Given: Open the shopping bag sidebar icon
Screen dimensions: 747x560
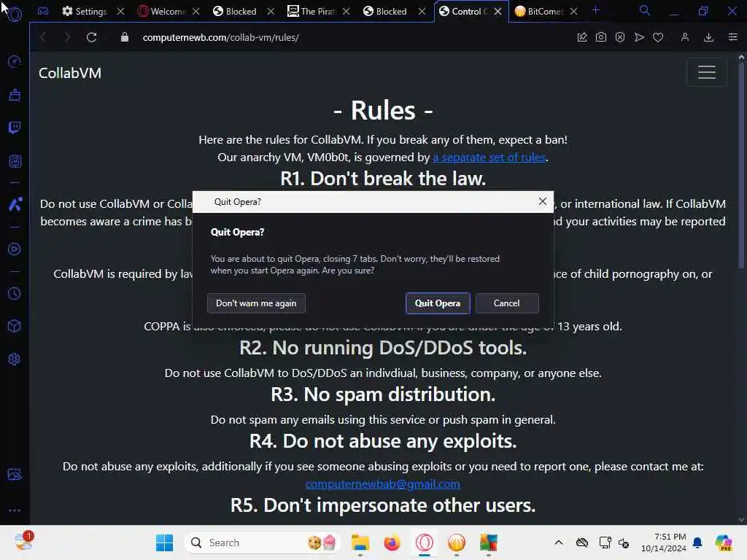Looking at the screenshot, I should point(15,95).
